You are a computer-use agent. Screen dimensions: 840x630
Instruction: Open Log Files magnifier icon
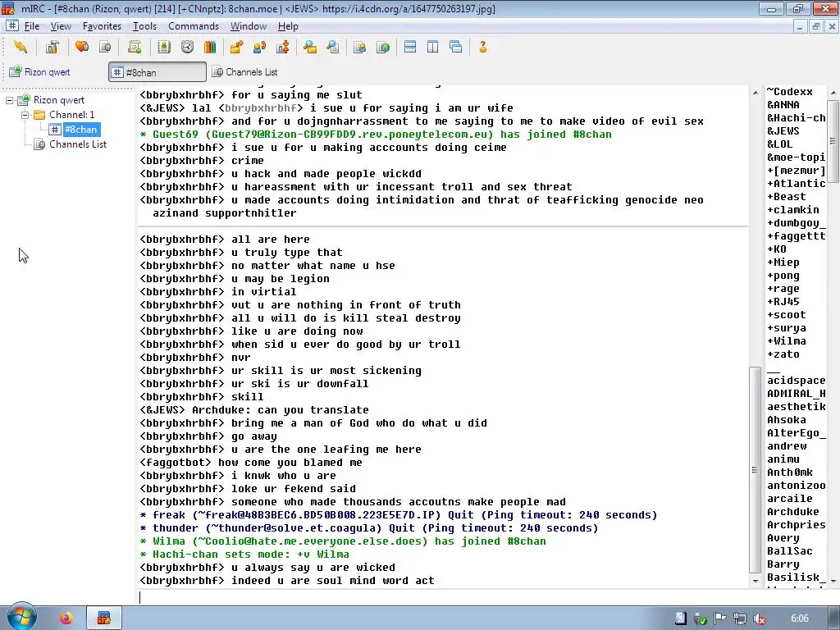[x=333, y=47]
